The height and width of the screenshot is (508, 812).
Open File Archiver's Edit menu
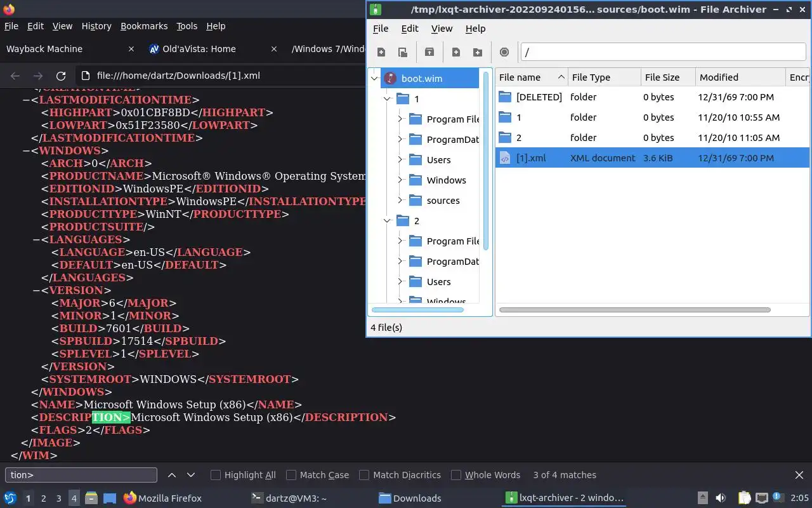point(410,29)
